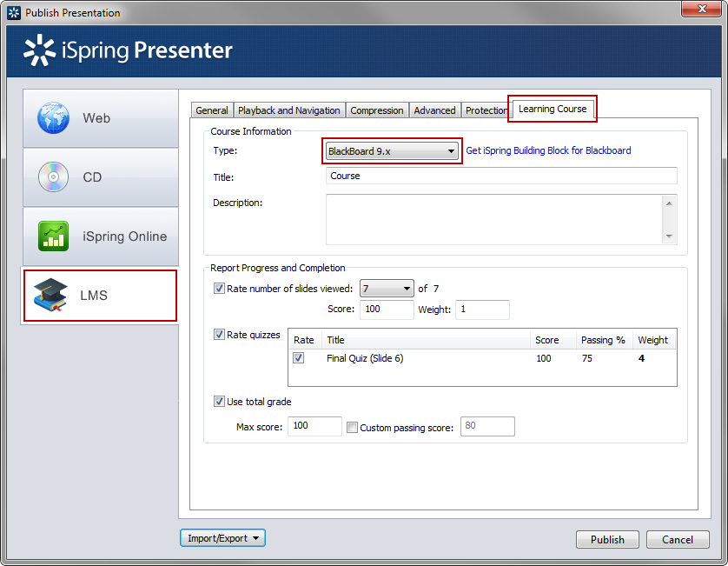Open the Import/Export dropdown button
Image resolution: width=728 pixels, height=566 pixels.
(223, 538)
